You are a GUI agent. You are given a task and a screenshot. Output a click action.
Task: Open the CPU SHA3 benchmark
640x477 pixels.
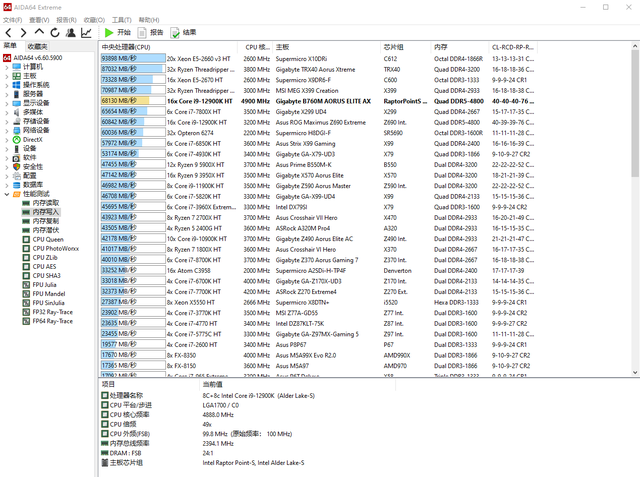[x=42, y=276]
